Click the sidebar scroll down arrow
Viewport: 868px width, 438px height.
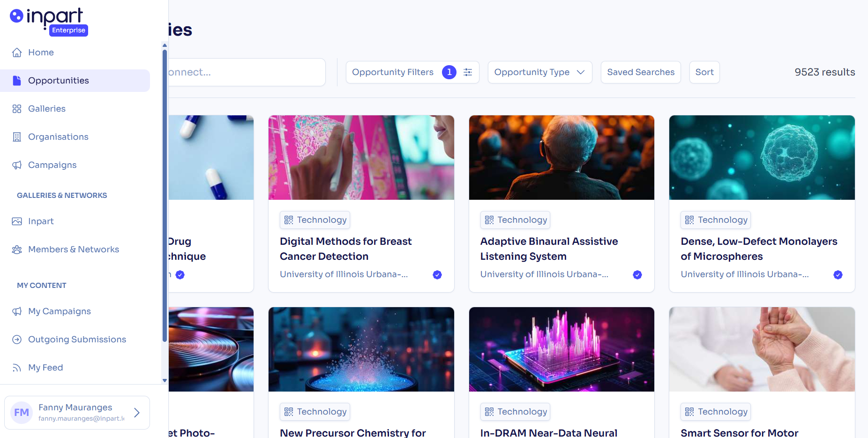tap(165, 380)
